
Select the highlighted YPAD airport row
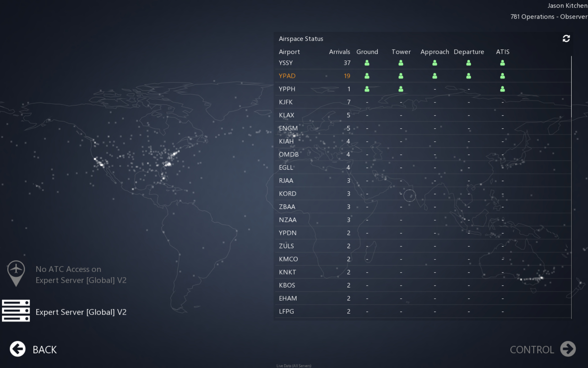pos(287,76)
